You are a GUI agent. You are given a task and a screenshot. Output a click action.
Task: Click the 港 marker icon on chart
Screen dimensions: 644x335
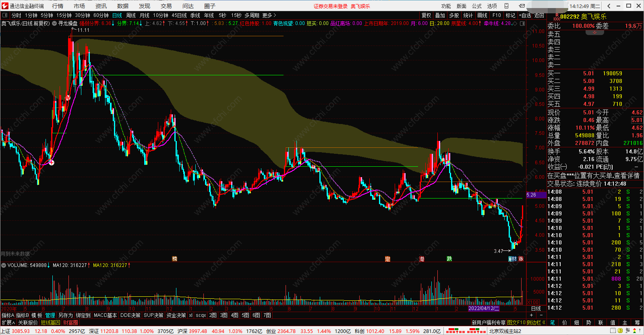(422, 258)
